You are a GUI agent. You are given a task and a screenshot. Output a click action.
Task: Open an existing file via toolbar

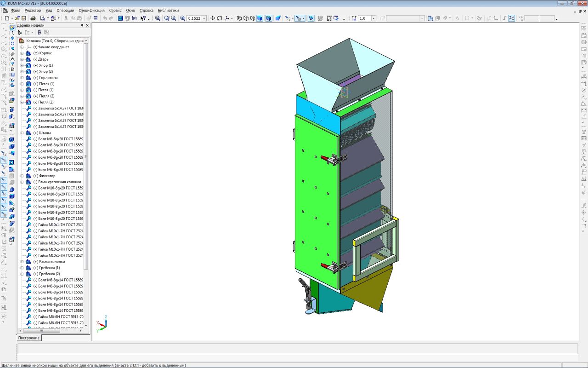tap(17, 18)
